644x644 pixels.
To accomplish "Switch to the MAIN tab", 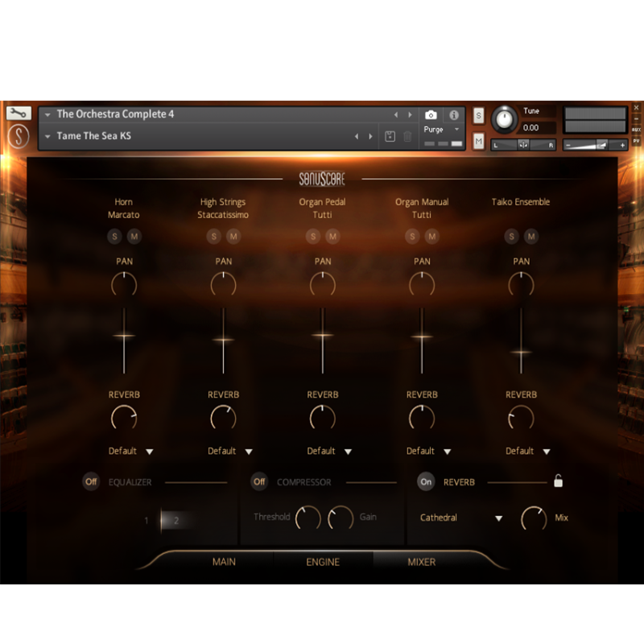I will [x=224, y=562].
